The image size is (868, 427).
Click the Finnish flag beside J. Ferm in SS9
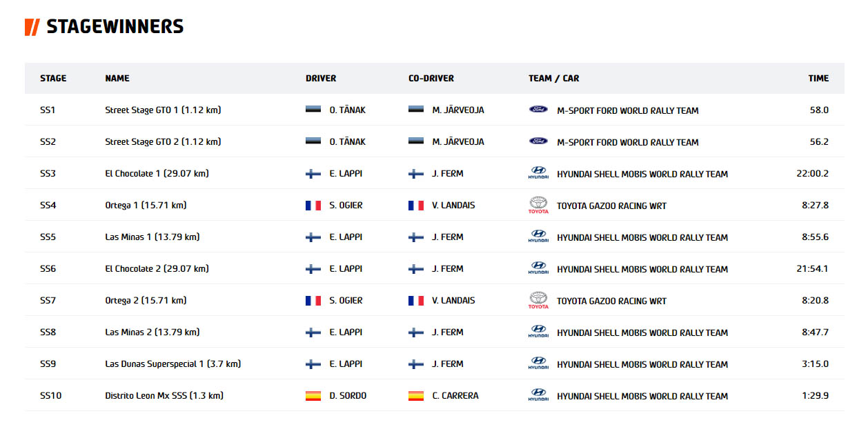[x=416, y=364]
